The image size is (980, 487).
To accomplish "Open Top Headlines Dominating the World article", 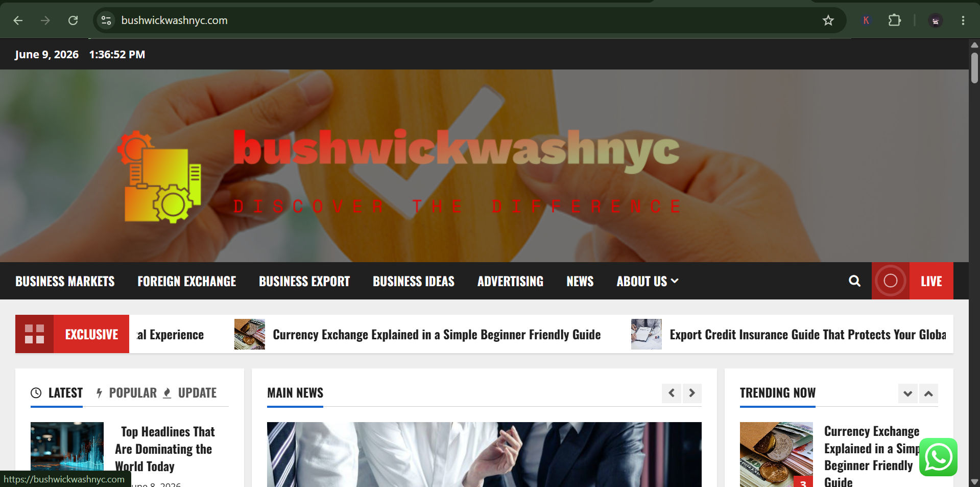I will pyautogui.click(x=165, y=449).
